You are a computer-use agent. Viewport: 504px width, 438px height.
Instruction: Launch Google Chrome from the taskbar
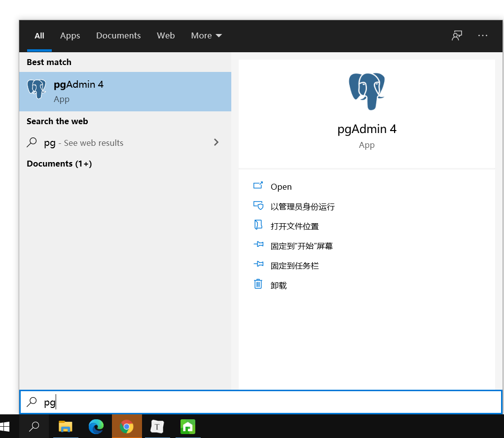127,426
